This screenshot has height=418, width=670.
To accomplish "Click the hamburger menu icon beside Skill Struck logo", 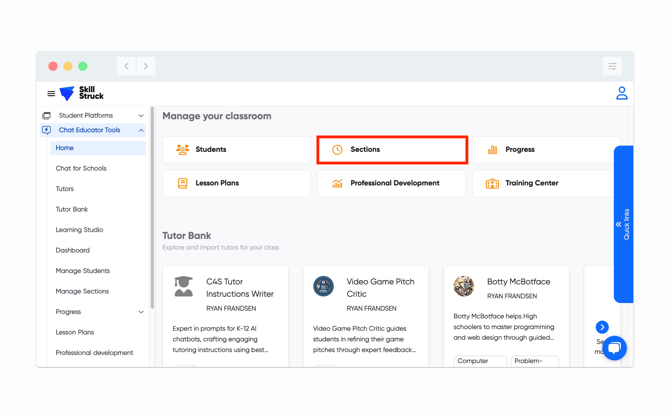I will pyautogui.click(x=51, y=94).
